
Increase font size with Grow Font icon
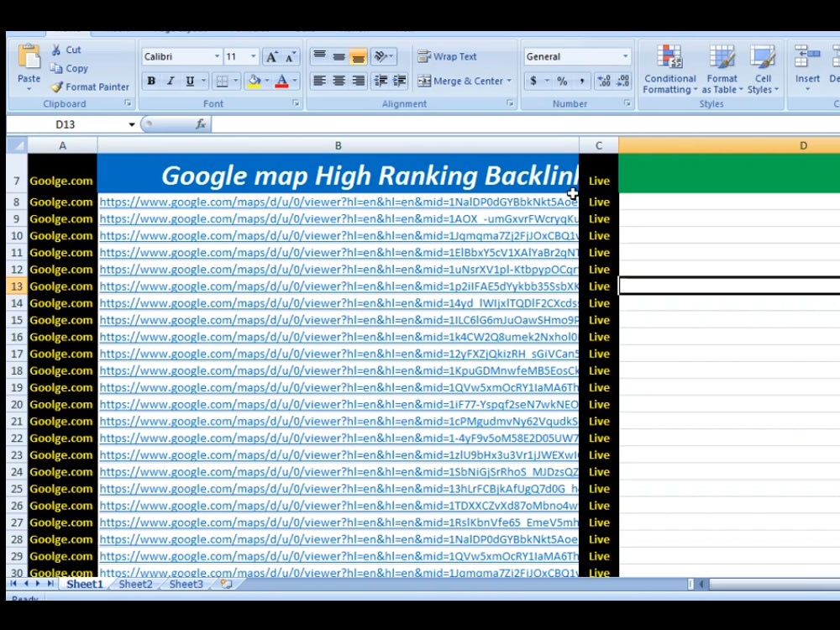coord(271,57)
